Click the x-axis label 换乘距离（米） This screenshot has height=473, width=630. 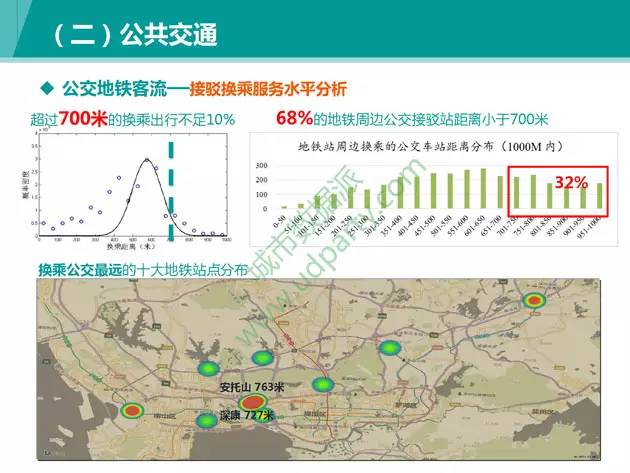pos(131,246)
